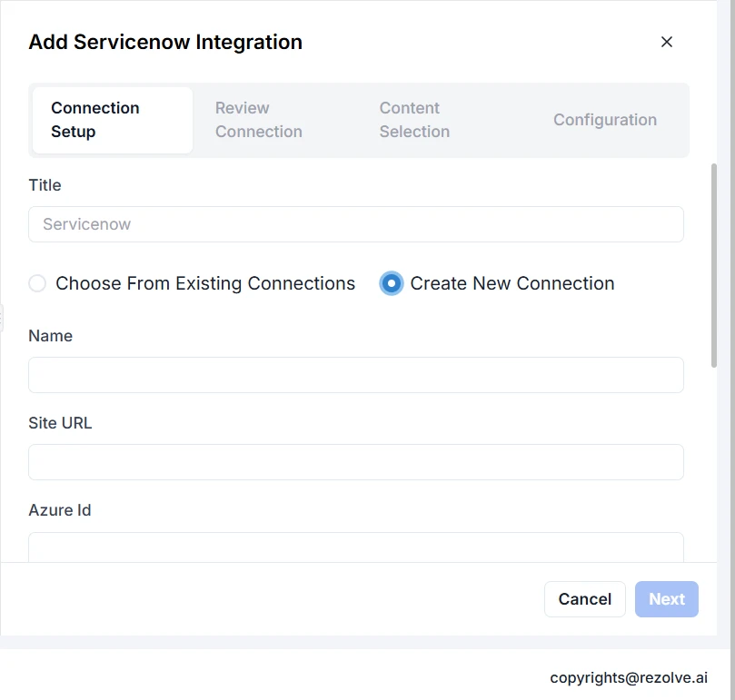This screenshot has width=735, height=700.
Task: Close the Add Servicenow Integration dialog
Action: 667,42
